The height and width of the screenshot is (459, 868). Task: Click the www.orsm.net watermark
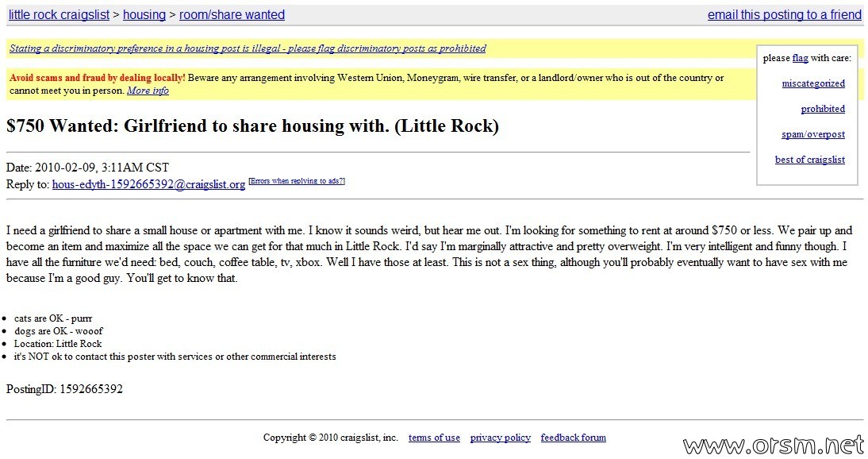point(773,445)
